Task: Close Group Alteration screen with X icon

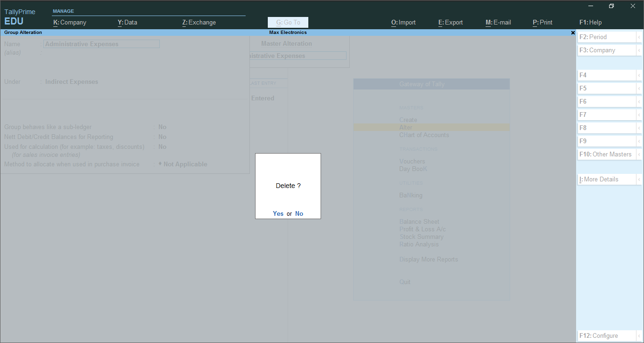Action: pos(573,33)
